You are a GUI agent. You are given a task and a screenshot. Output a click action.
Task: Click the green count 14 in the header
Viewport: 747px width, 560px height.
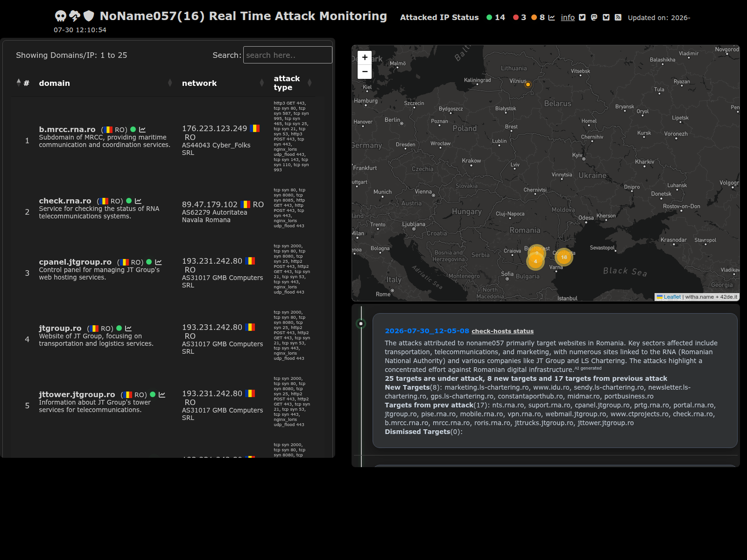point(500,18)
